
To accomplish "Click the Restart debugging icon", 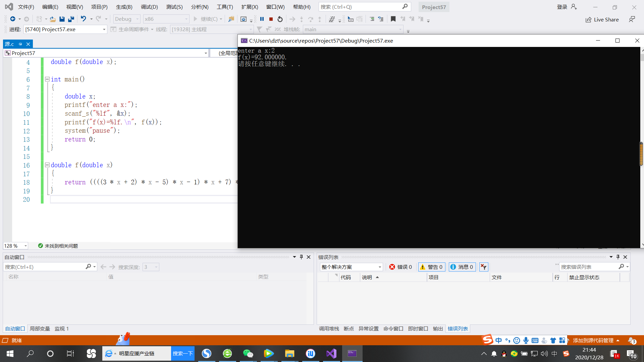I will [280, 19].
